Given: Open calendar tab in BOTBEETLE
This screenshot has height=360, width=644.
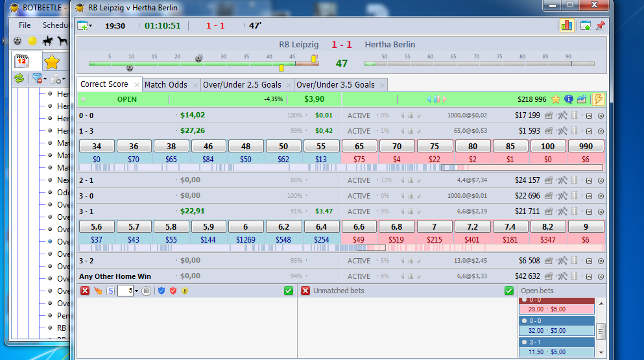Looking at the screenshot, I should 22,61.
